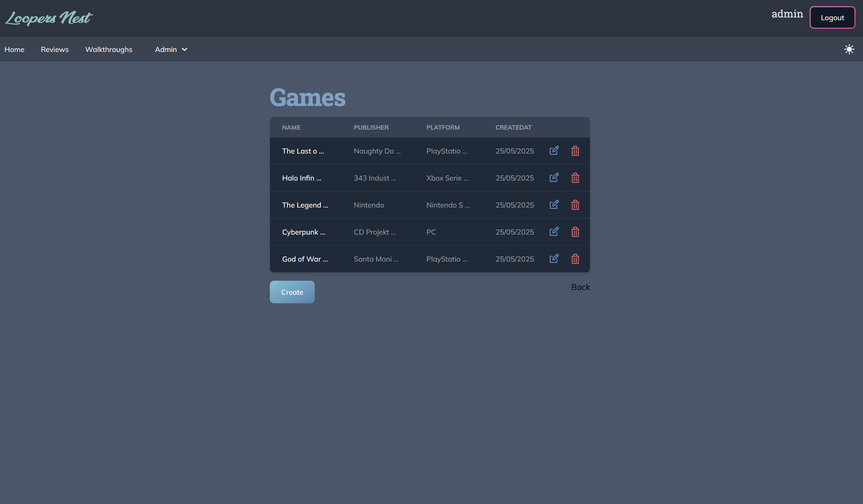Edit the God of War entry

tap(554, 258)
